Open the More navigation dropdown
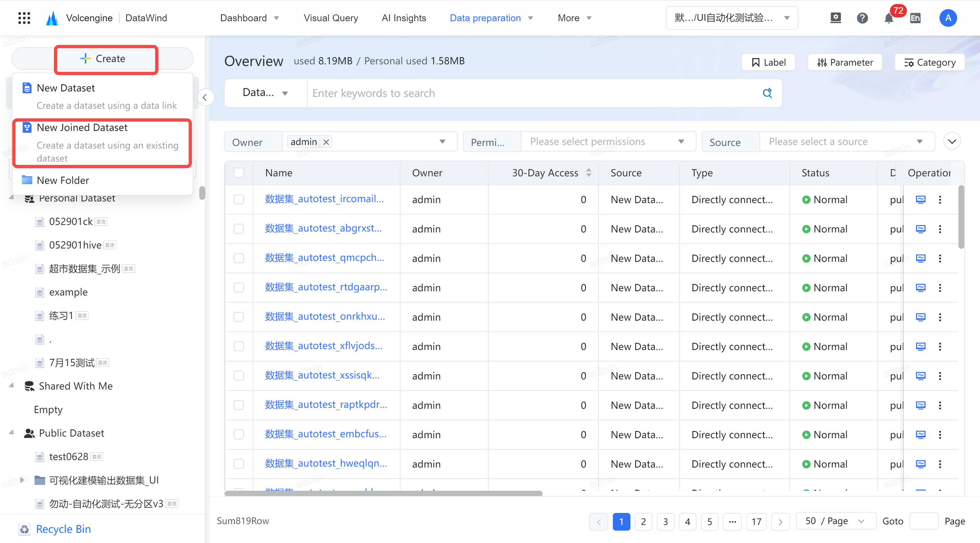Screen dimensions: 980x543 click(x=575, y=18)
